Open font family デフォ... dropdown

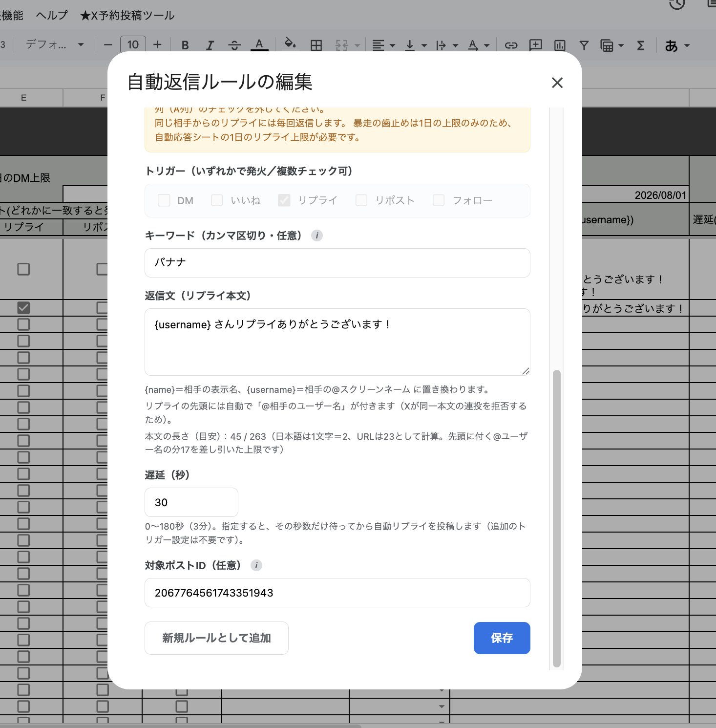[55, 45]
